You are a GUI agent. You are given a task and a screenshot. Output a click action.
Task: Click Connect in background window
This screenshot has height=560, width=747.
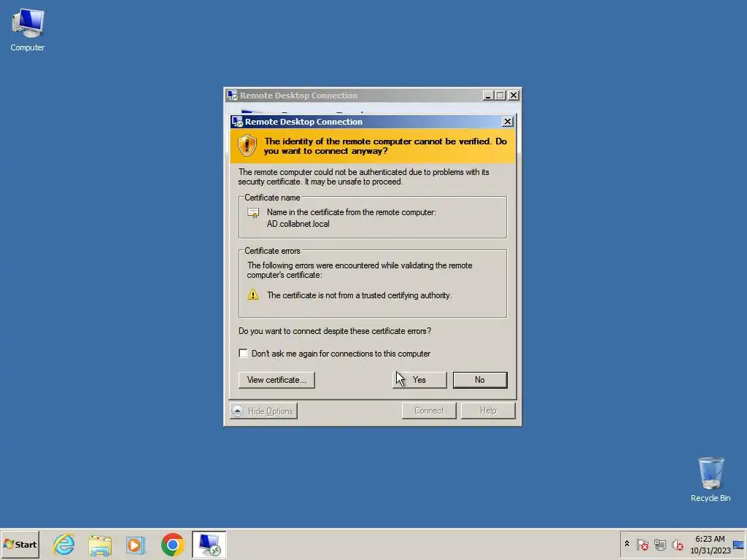tap(429, 411)
